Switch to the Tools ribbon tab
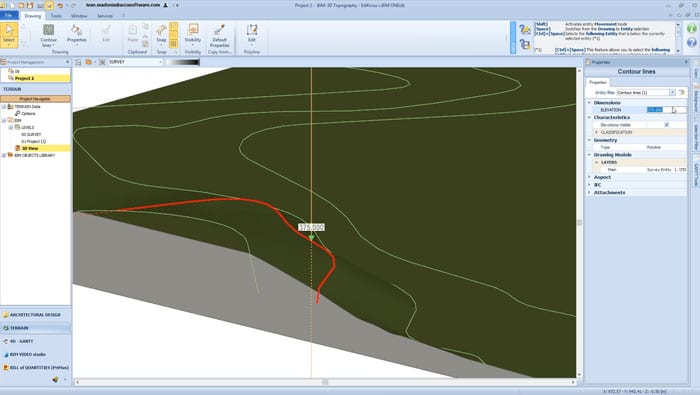700x395 pixels. [x=56, y=16]
